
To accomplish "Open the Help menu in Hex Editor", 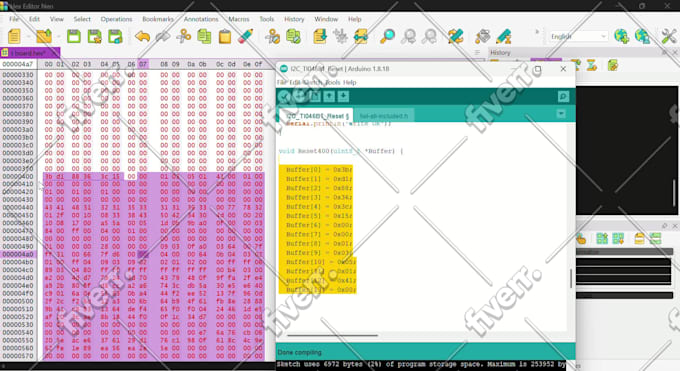I will [354, 19].
